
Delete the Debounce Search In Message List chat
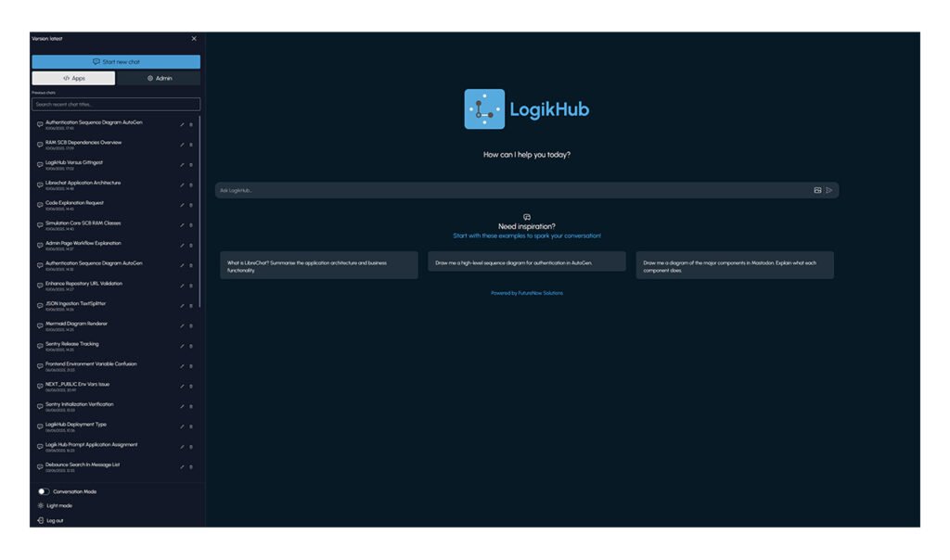point(191,466)
